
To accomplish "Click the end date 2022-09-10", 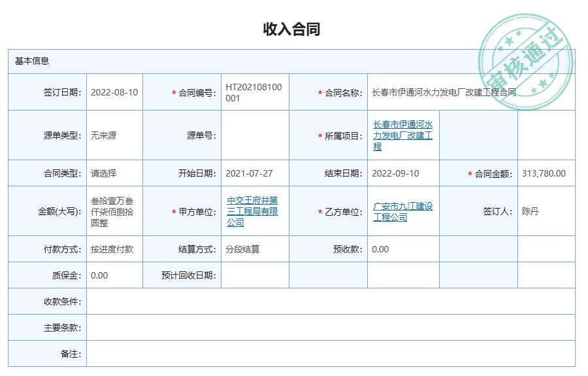I will (x=395, y=173).
